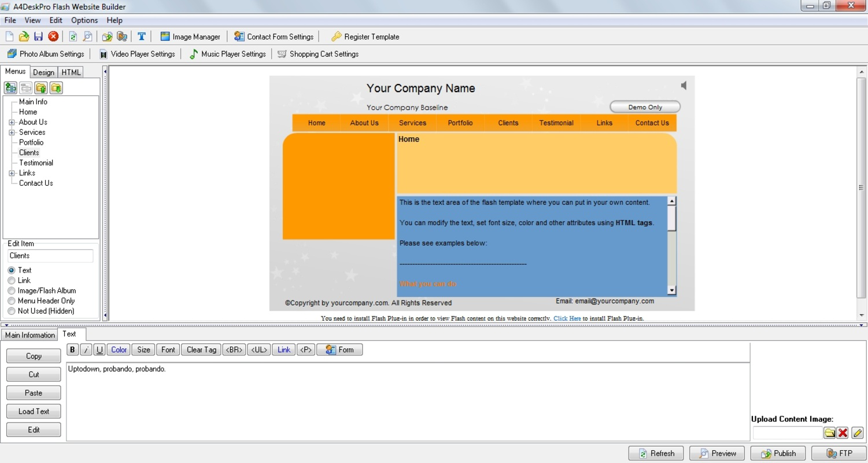868x463 pixels.
Task: Click inside the text content editor
Action: point(408,402)
